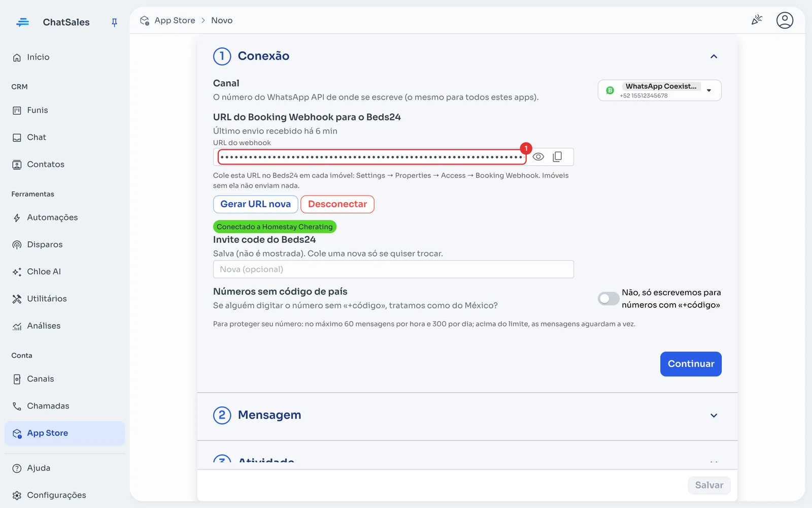This screenshot has width=812, height=508.
Task: Click Gerar URL nova button
Action: (255, 204)
